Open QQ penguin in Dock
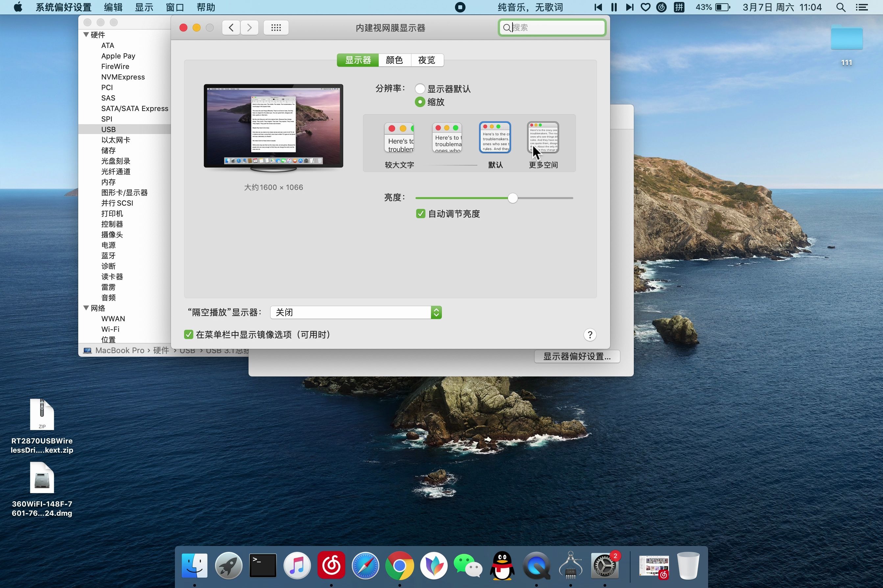The image size is (883, 588). [502, 566]
